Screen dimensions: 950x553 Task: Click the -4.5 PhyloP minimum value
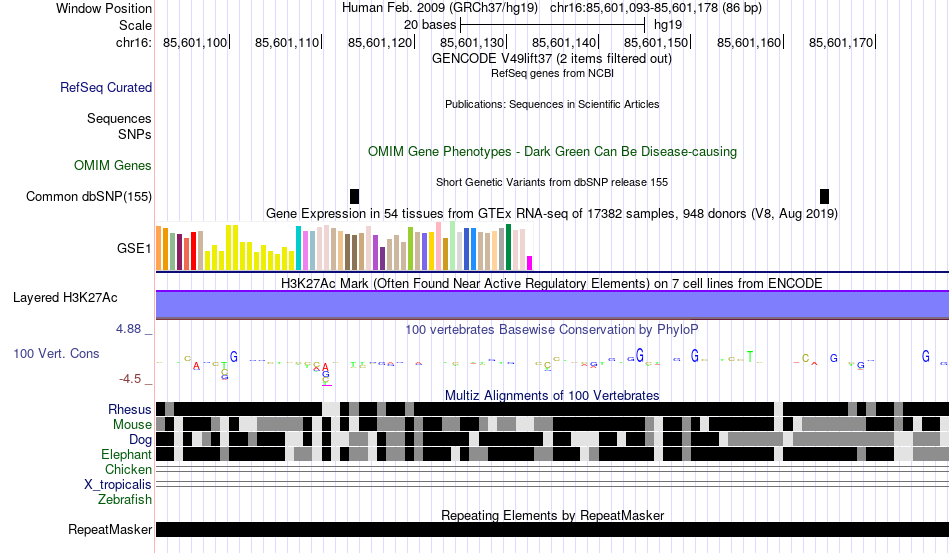click(130, 379)
